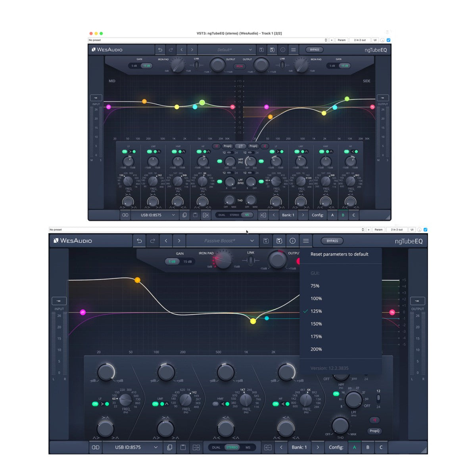This screenshot has height=476, width=476.
Task: Go to next preset in upper window
Action: (x=192, y=50)
